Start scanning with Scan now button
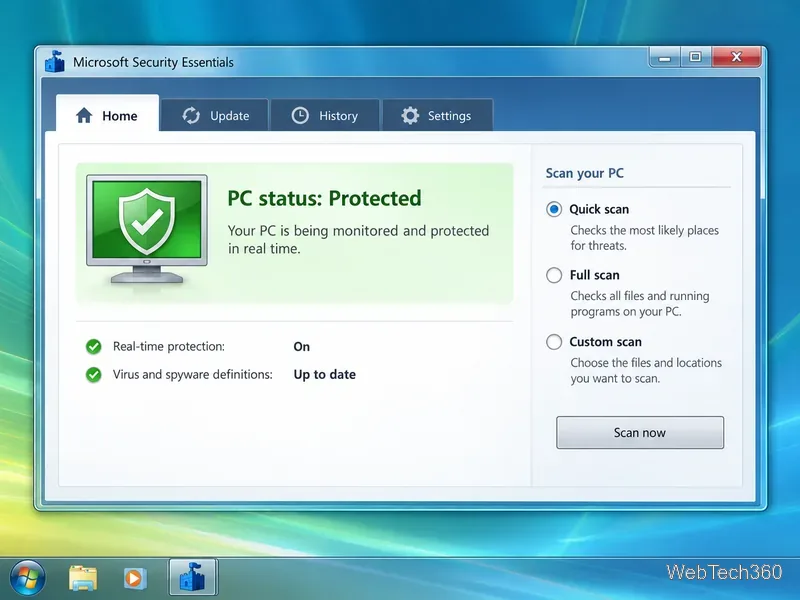This screenshot has height=600, width=800. 640,433
